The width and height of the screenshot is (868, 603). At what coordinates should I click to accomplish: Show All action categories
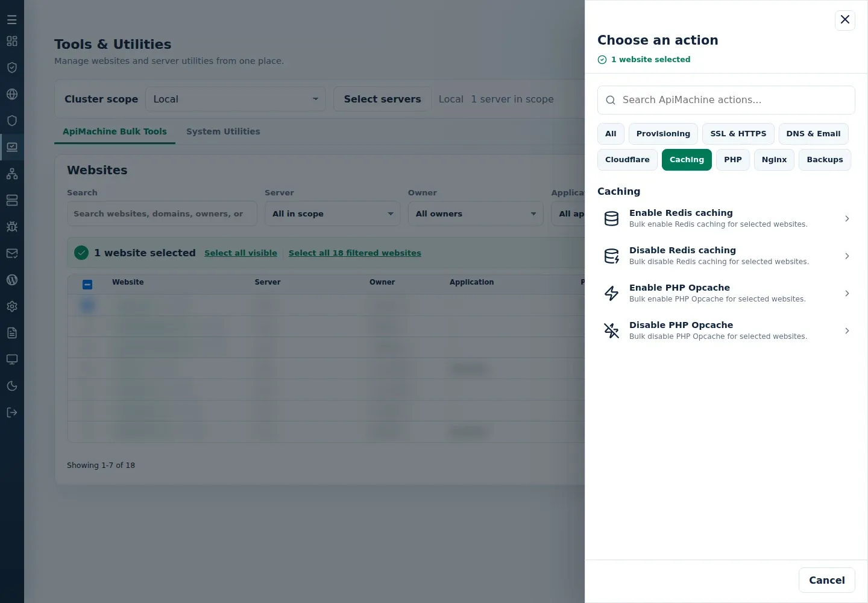611,134
